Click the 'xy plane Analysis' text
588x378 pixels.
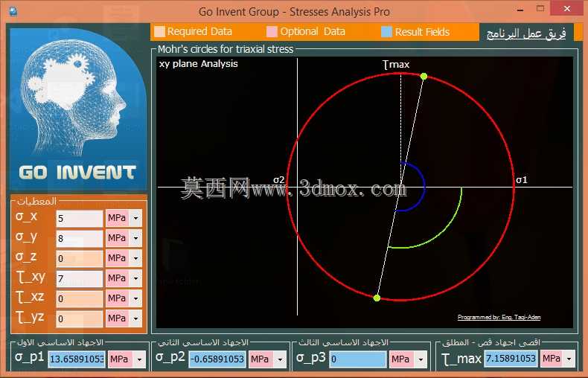199,64
